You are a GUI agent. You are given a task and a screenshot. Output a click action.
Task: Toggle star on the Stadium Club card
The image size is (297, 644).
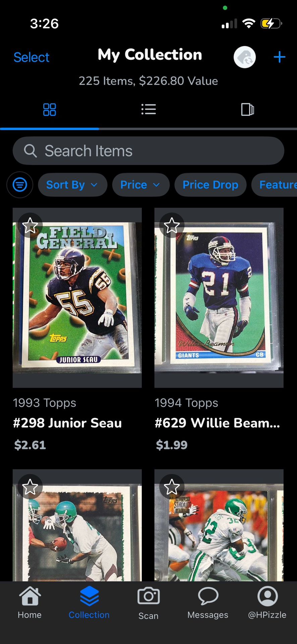tap(172, 487)
